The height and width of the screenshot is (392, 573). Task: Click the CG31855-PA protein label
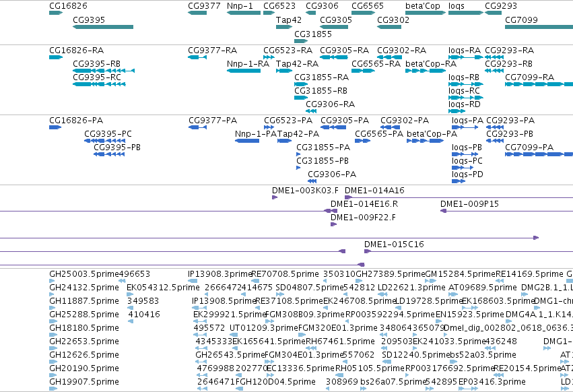click(x=323, y=148)
